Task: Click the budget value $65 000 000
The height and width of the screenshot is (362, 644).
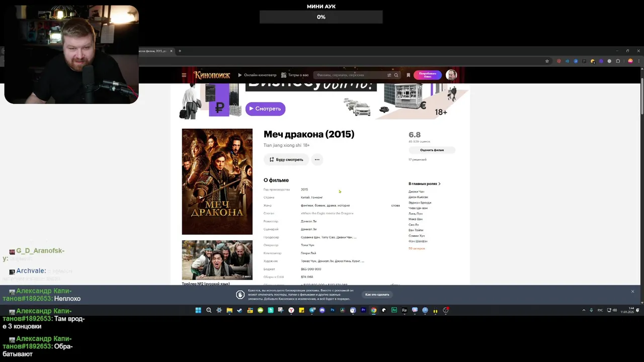Action: (311, 269)
